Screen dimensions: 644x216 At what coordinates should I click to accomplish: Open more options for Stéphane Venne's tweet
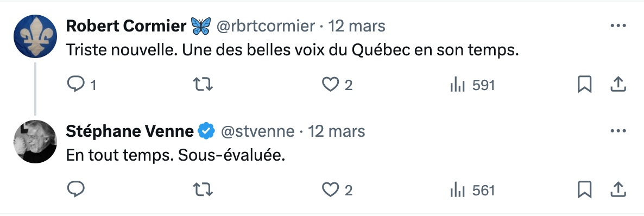coord(618,131)
